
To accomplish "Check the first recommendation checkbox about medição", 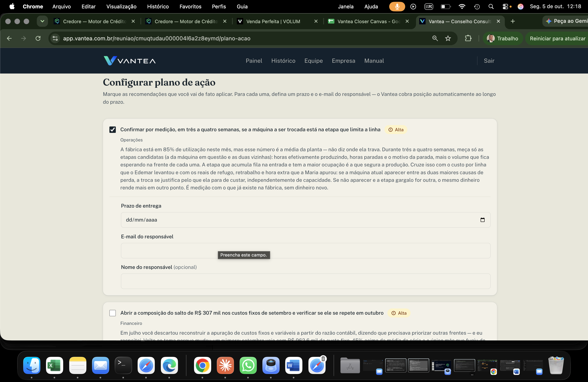I will pyautogui.click(x=112, y=129).
